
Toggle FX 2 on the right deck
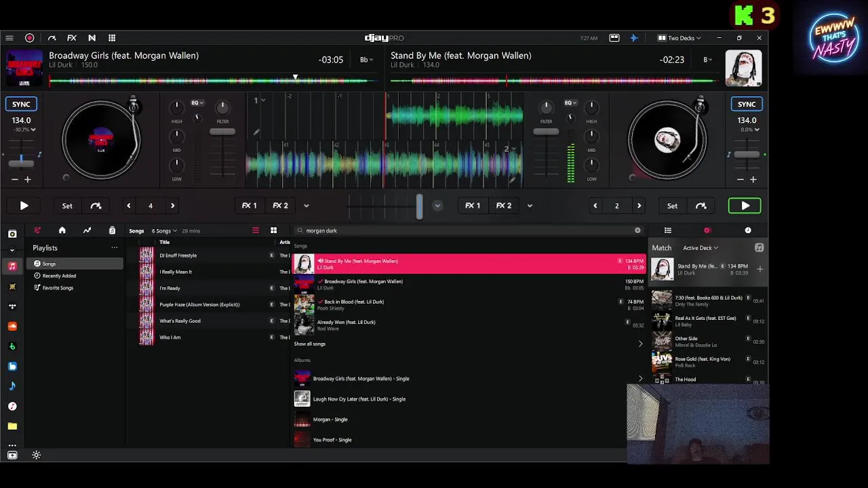504,205
